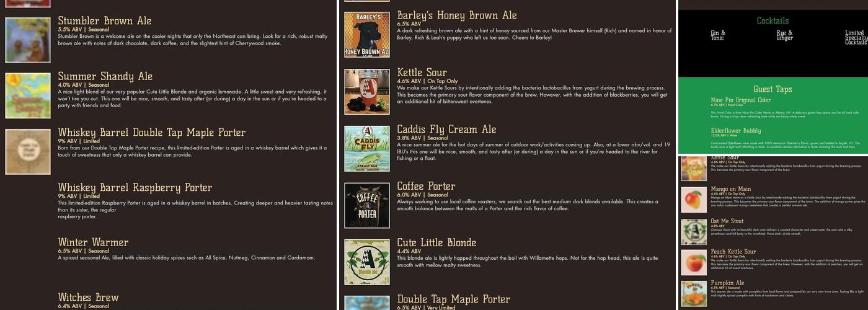Select the Peach Kettle Sour peach image
This screenshot has height=310, width=868.
point(694,263)
